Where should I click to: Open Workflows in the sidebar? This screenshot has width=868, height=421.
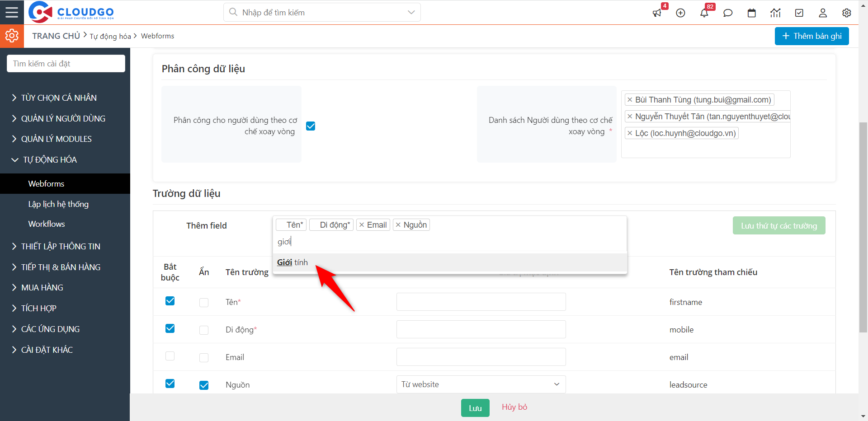pos(47,224)
